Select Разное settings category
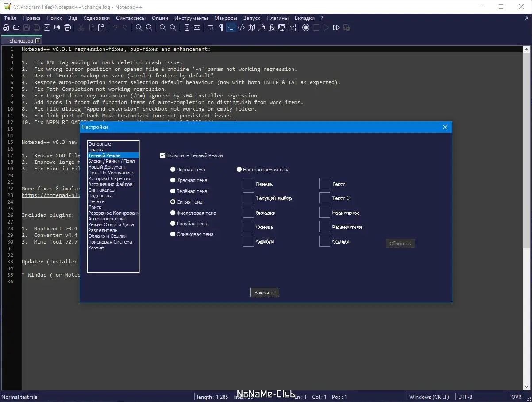 pos(113,247)
